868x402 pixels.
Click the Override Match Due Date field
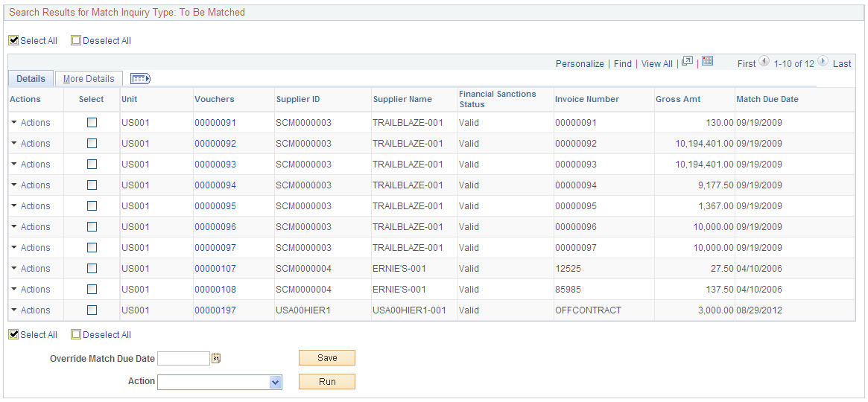(184, 358)
